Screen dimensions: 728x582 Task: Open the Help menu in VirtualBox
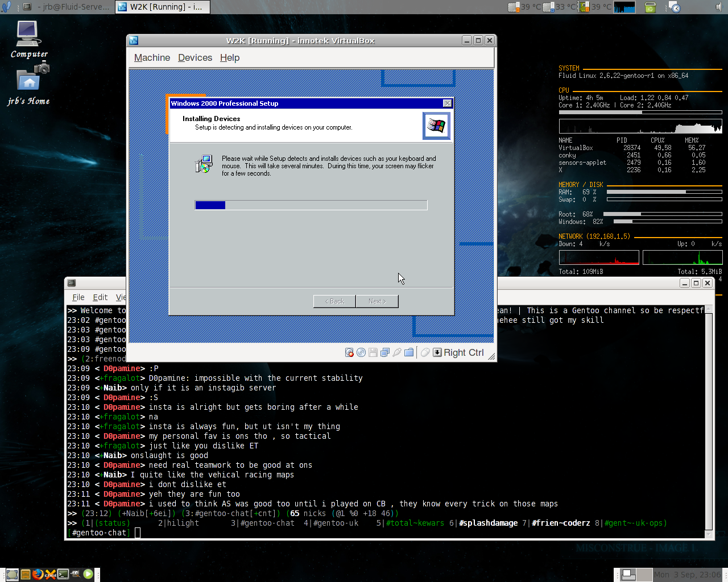[x=230, y=57]
